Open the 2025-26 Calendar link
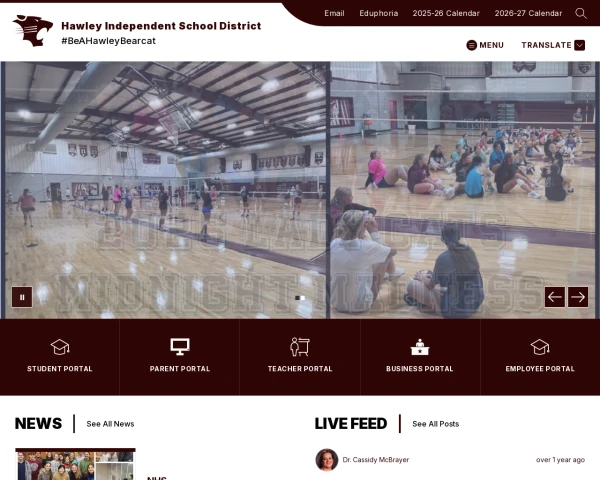This screenshot has width=600, height=480. pos(446,13)
